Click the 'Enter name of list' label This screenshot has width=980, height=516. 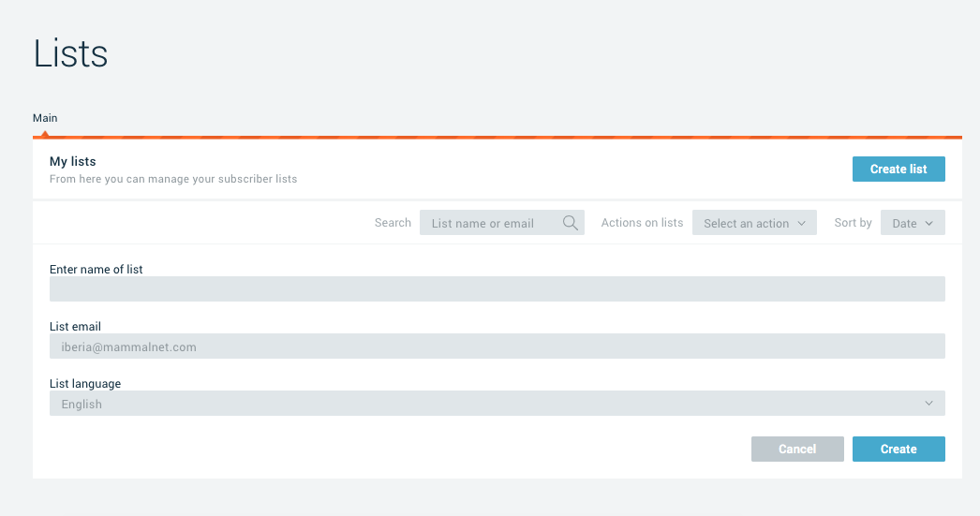[97, 270]
